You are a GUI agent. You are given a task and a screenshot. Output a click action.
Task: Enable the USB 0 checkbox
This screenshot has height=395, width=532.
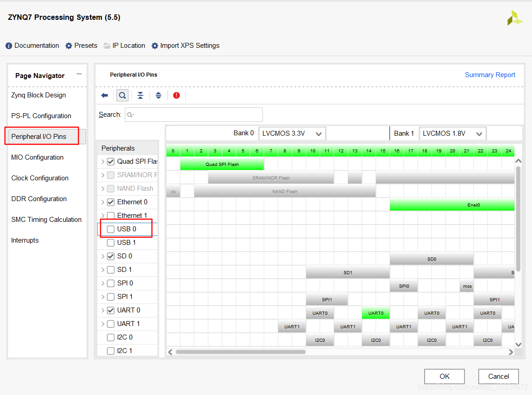coord(110,229)
